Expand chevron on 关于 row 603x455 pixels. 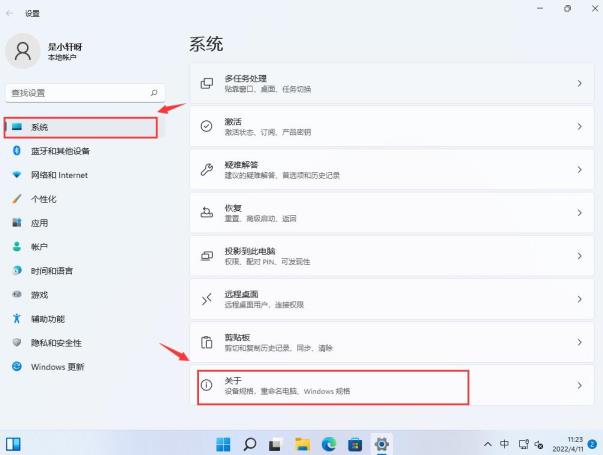[580, 385]
